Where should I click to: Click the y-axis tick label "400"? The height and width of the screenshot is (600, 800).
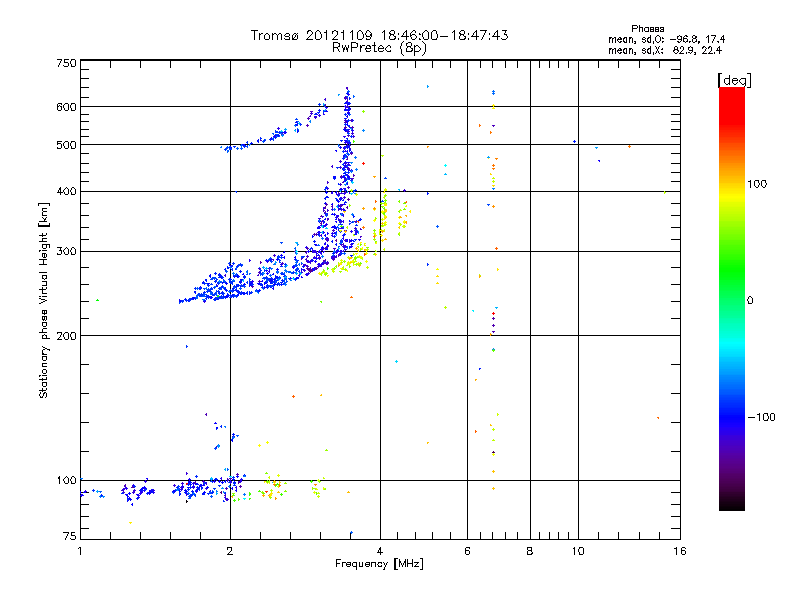click(66, 191)
